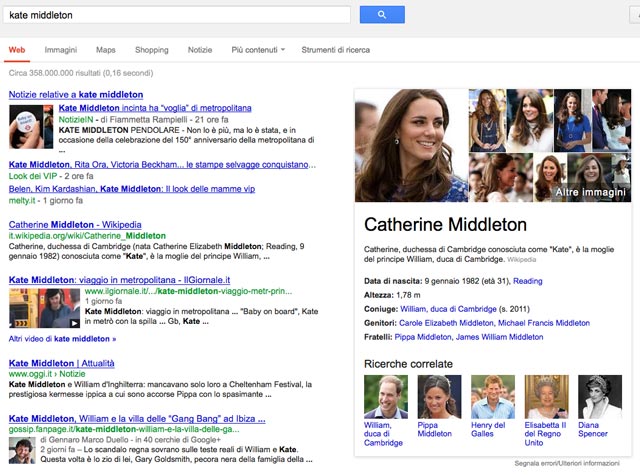Image resolution: width=640 pixels, height=475 pixels.
Task: Open the Maps tab
Action: point(106,50)
